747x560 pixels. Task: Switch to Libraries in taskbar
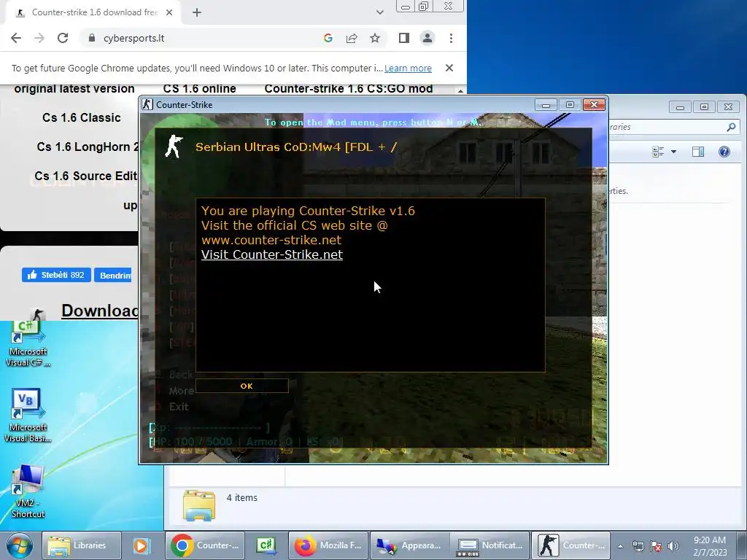(81, 545)
